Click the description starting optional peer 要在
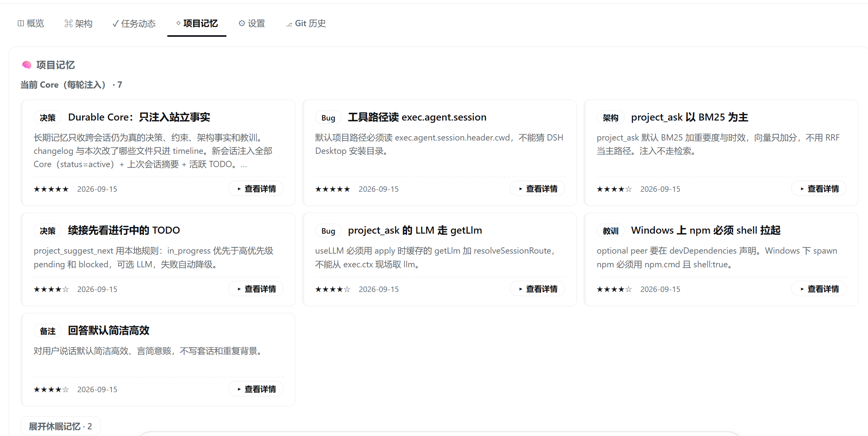Screen dimensions: 868x436 tap(717, 258)
